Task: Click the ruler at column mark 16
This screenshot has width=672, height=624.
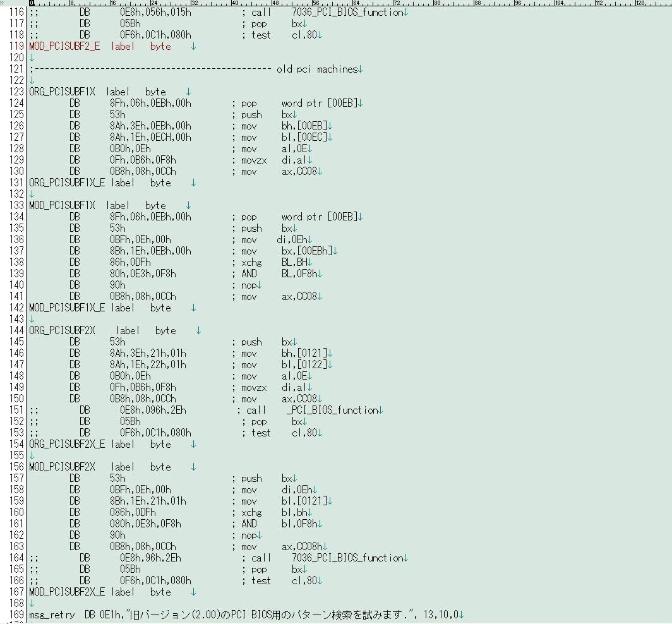Action: 111,3
